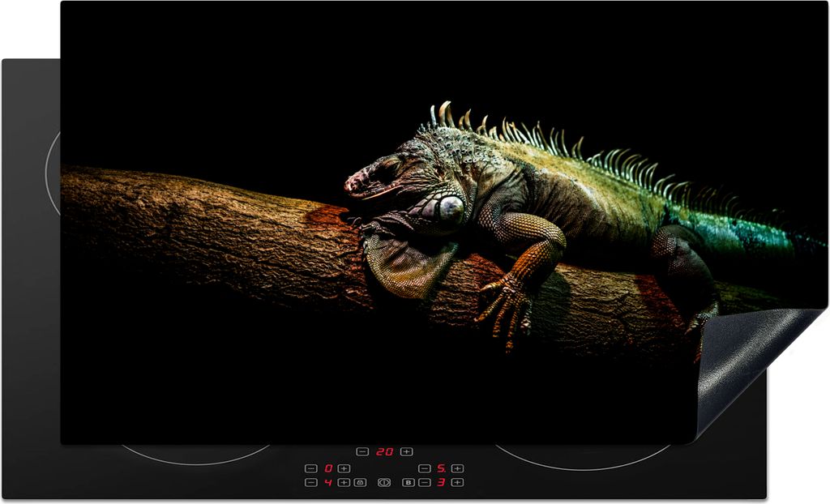Activate the B boost button

point(408,482)
